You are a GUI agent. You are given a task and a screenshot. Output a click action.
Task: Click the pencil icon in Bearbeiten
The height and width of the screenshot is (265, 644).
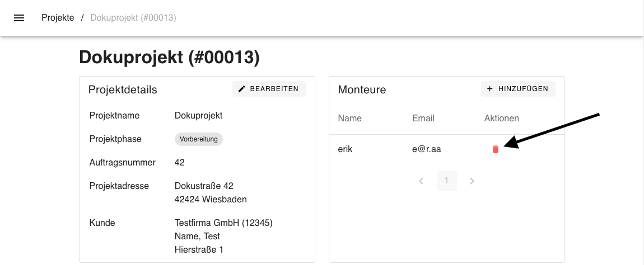pos(242,89)
